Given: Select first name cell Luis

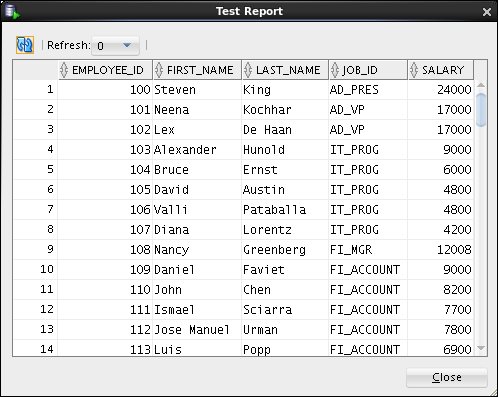Looking at the screenshot, I should tap(197, 348).
